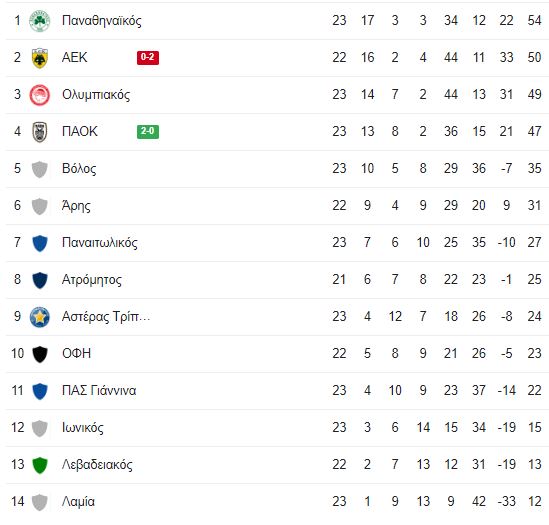Click the ΠΑΣ Γιάννινα blue shield
The image size is (549, 525).
pyautogui.click(x=40, y=391)
